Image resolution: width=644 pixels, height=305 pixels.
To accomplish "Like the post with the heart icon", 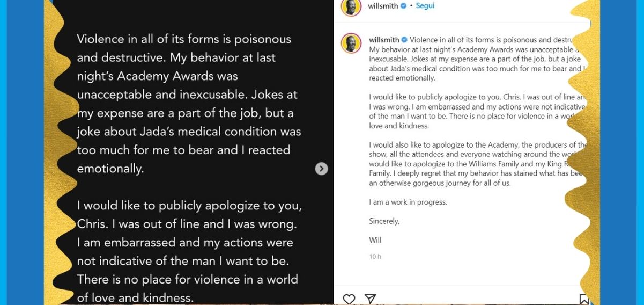I will coord(349,299).
